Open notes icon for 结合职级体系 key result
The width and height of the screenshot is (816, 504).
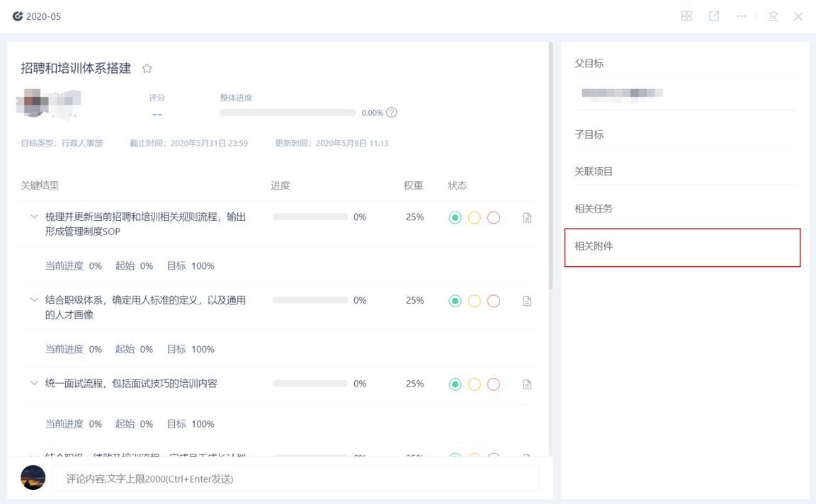click(527, 301)
